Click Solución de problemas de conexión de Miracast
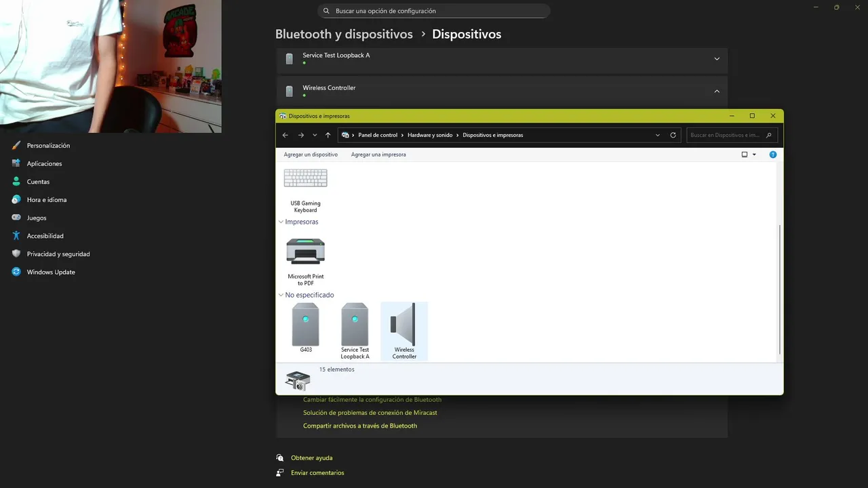Screen dimensions: 868x488 (x=370, y=413)
